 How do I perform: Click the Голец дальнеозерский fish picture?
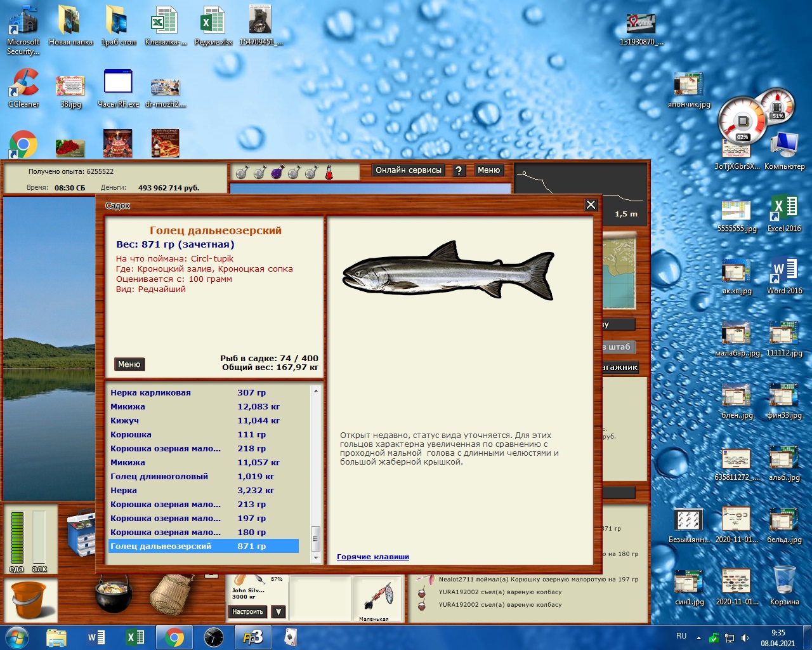[x=449, y=270]
